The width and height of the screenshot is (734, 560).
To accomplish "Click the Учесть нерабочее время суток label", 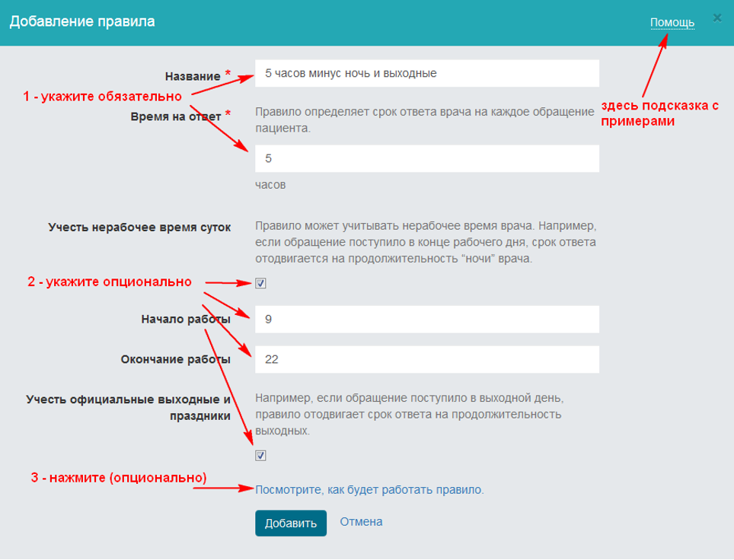I will point(139,227).
